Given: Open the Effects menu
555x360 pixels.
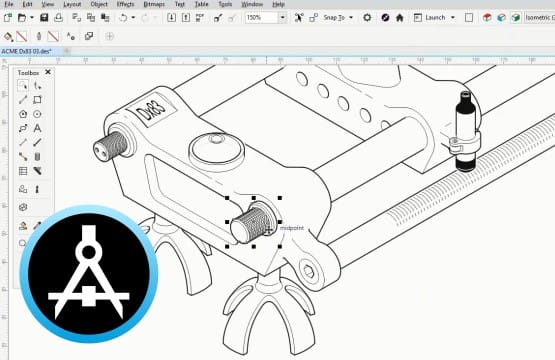Looking at the screenshot, I should pyautogui.click(x=125, y=4).
